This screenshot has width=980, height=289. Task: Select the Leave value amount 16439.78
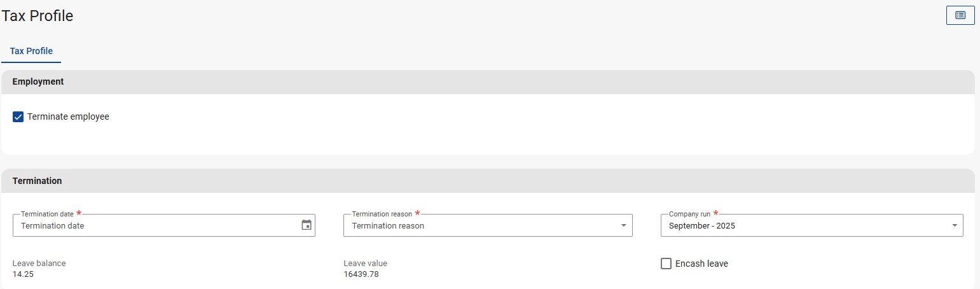pyautogui.click(x=361, y=274)
